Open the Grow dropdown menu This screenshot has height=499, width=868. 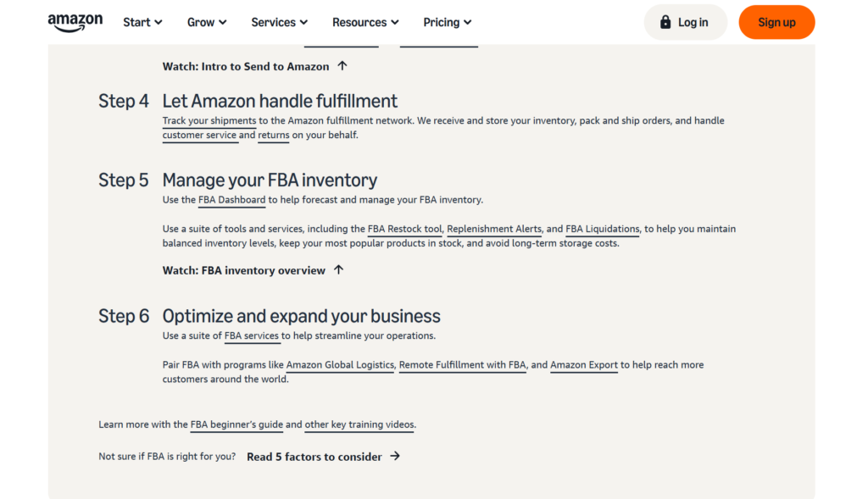pyautogui.click(x=207, y=23)
